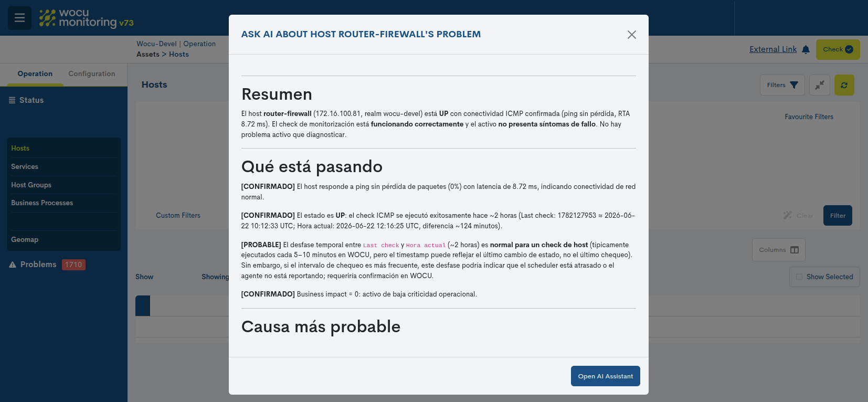
Task: Clear the applied filters
Action: tap(798, 216)
